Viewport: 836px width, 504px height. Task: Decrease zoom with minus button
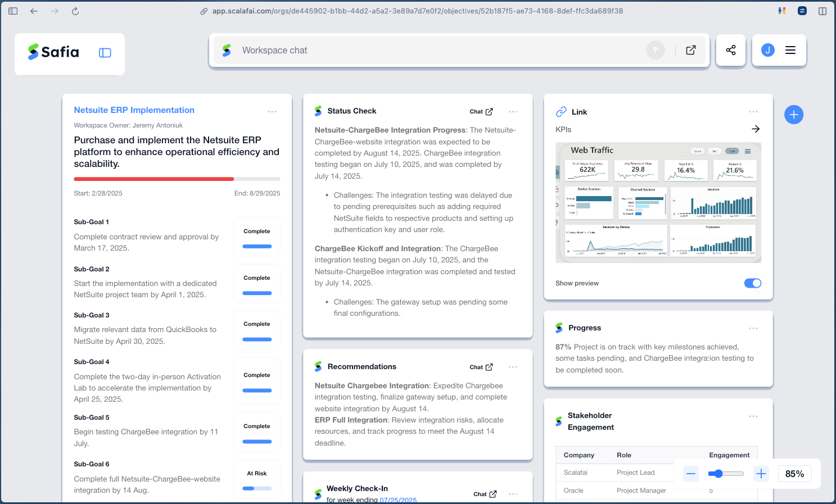(x=691, y=474)
